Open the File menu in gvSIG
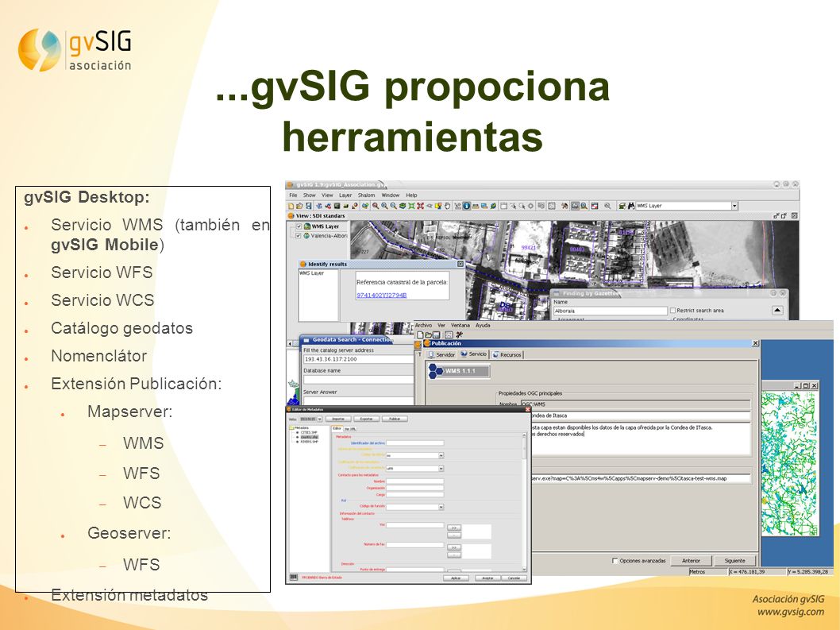Viewport: 840px width, 630px height. click(x=293, y=195)
